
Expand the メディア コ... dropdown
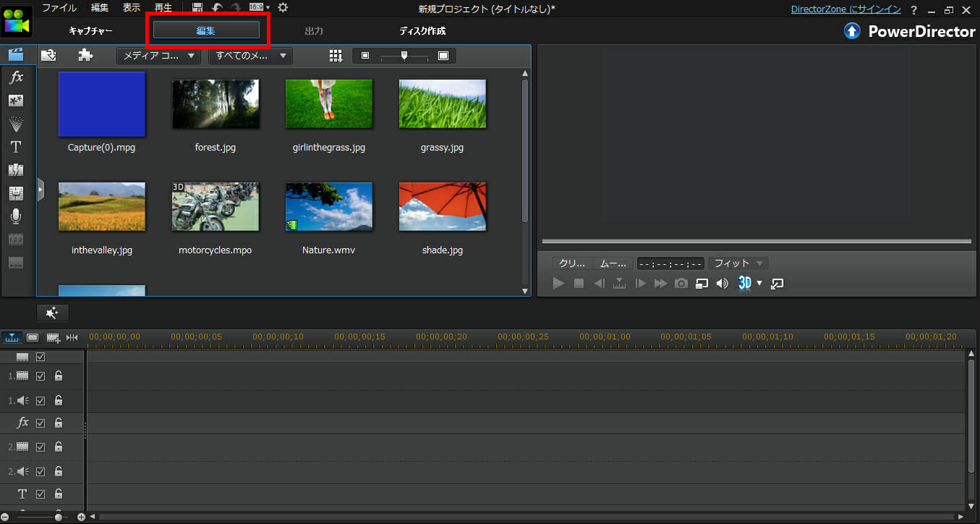pos(158,56)
